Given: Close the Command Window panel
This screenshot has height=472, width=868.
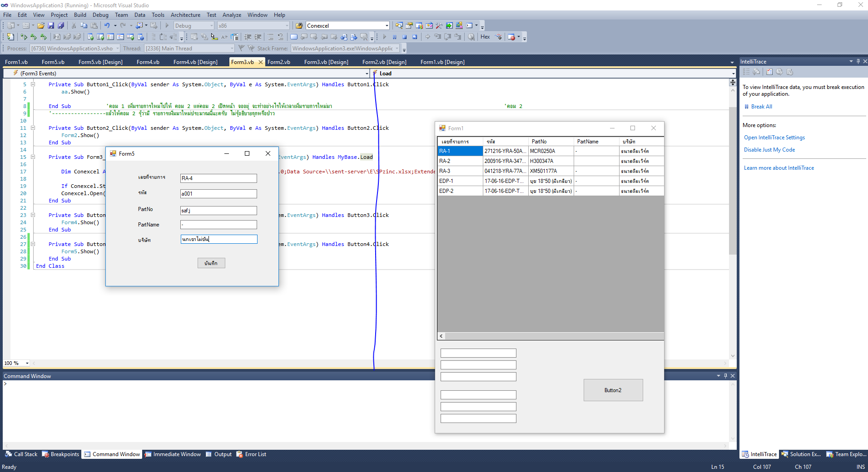Looking at the screenshot, I should click(733, 376).
